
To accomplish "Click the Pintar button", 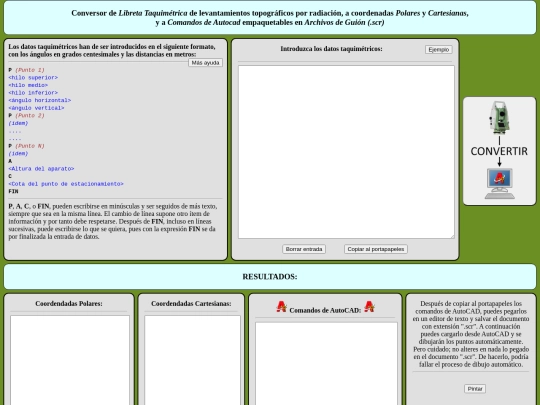I will tap(475, 389).
